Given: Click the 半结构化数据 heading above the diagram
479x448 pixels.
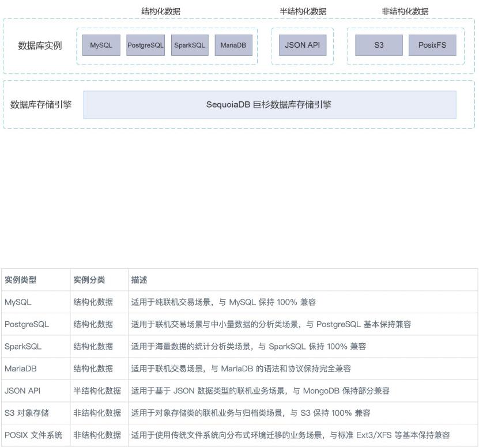Looking at the screenshot, I should (x=303, y=12).
